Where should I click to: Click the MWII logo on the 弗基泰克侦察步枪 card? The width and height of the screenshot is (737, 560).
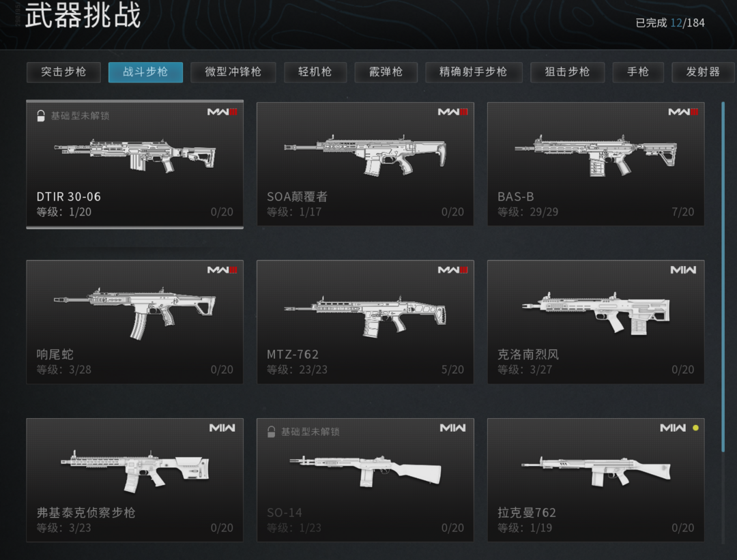(x=222, y=428)
